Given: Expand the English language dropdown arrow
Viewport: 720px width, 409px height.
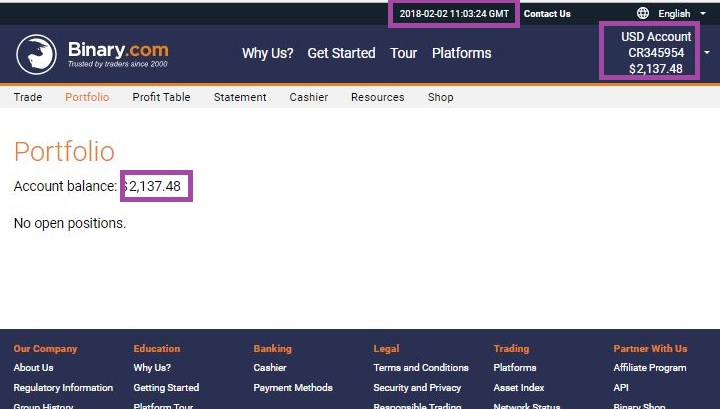Looking at the screenshot, I should click(x=703, y=13).
